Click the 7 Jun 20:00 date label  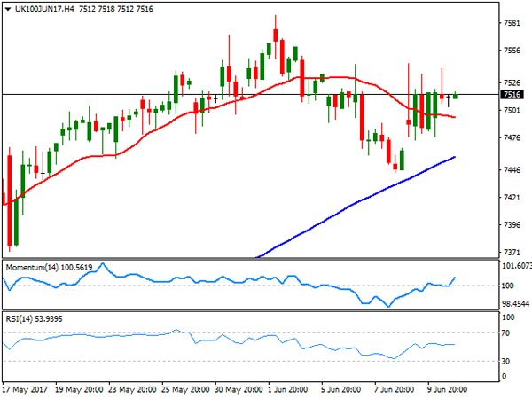[x=394, y=389]
